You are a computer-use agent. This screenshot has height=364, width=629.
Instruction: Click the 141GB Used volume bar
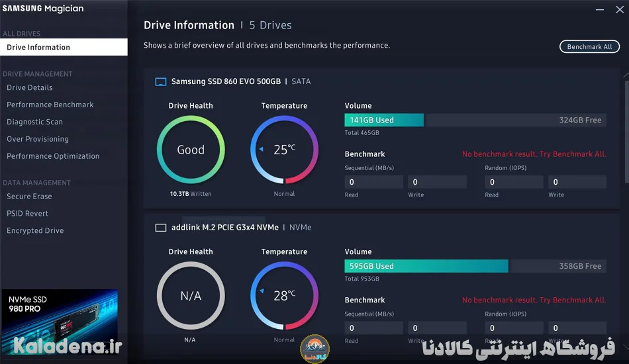[384, 120]
